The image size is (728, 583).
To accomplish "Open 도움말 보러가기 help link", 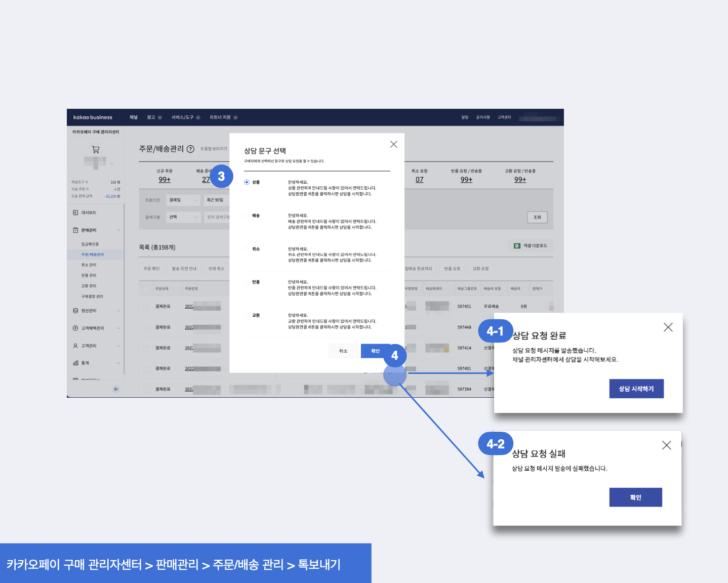I will pos(214,149).
